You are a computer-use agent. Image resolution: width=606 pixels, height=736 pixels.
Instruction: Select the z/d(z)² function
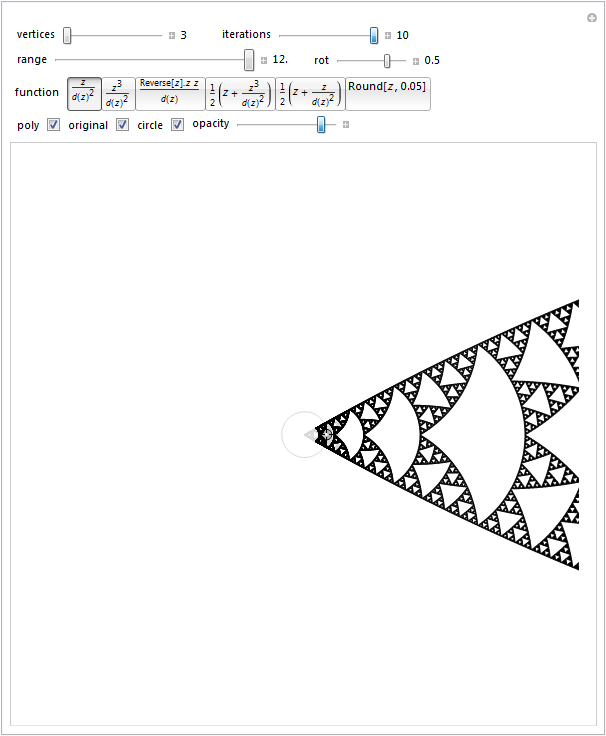click(83, 93)
